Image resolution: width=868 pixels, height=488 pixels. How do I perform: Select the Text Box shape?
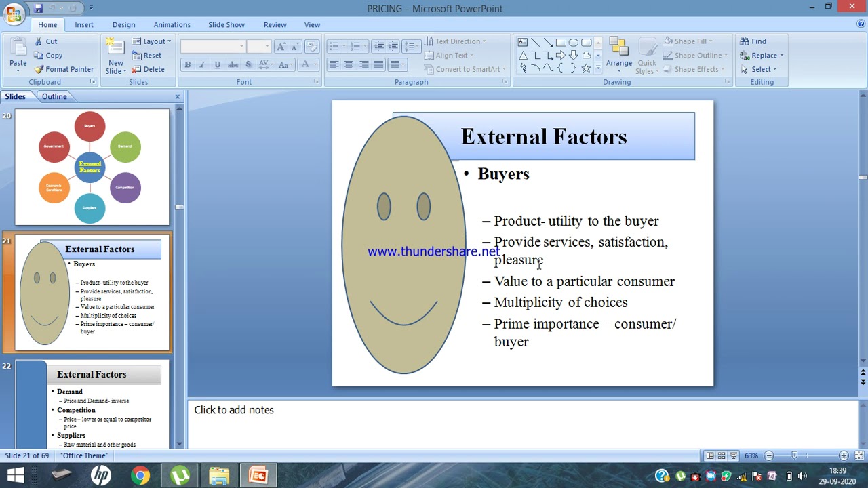click(522, 42)
